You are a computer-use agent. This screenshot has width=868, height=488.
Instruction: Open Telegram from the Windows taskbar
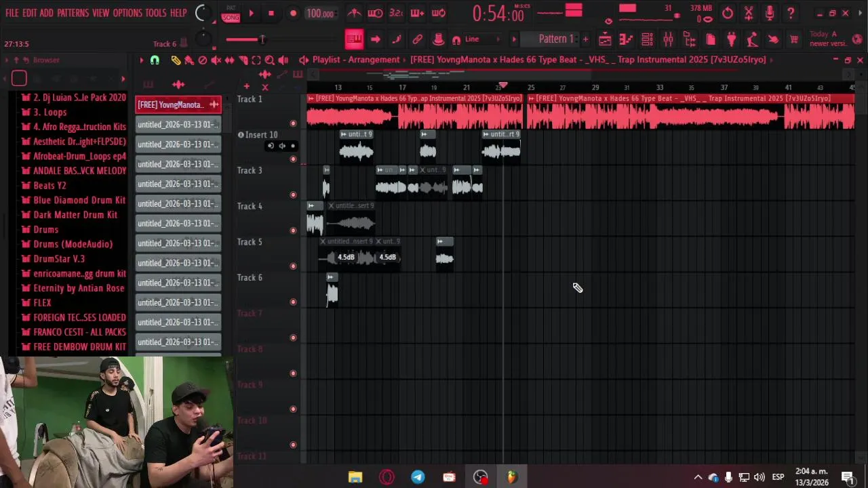point(418,477)
